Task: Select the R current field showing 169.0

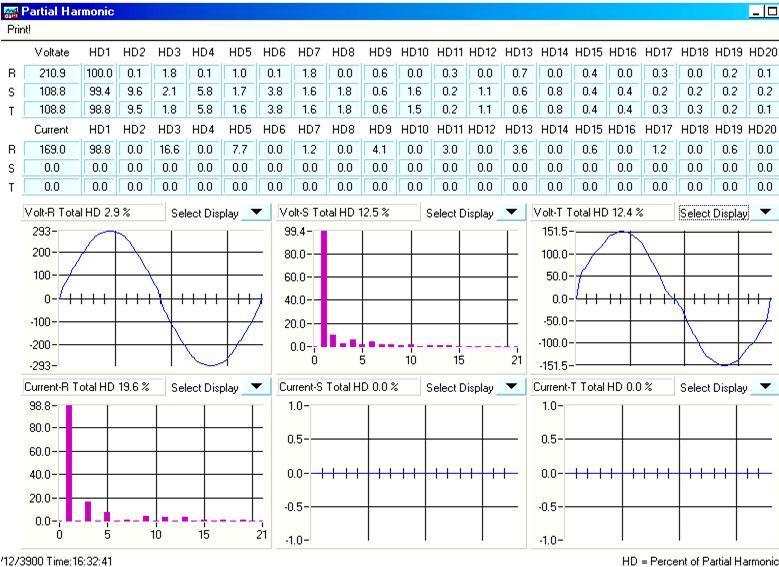Action: [51, 150]
